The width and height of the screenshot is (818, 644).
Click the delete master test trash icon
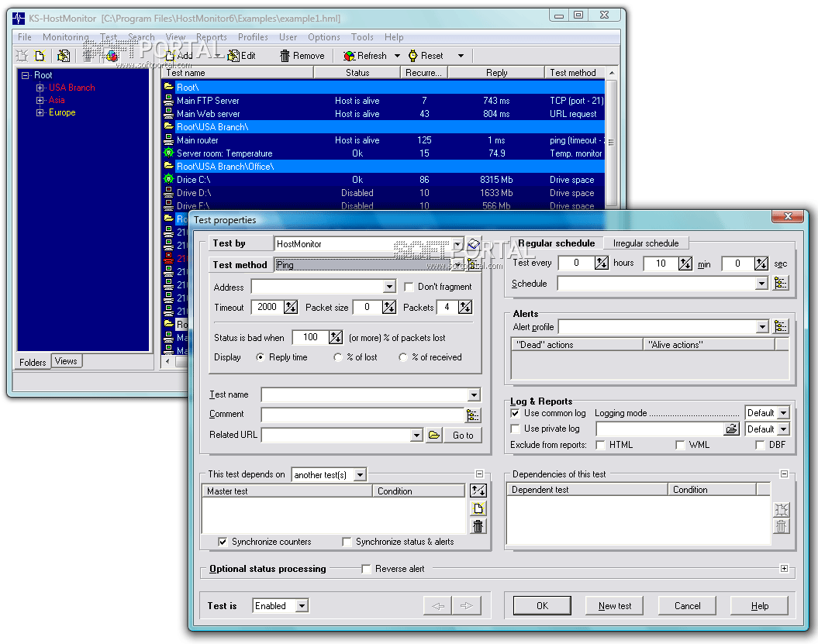[478, 526]
